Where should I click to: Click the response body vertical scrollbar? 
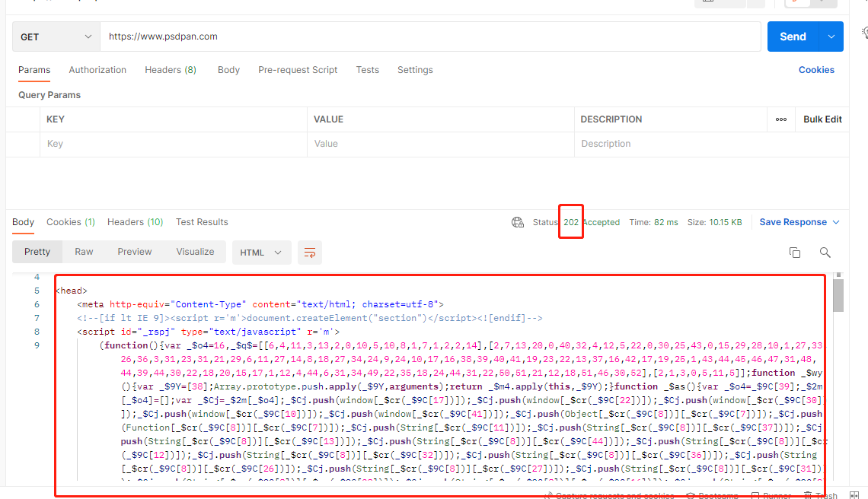click(838, 295)
